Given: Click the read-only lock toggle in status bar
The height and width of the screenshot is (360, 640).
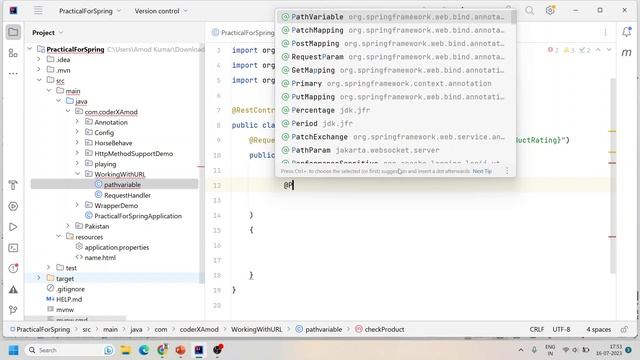Looking at the screenshot, I should click(624, 329).
